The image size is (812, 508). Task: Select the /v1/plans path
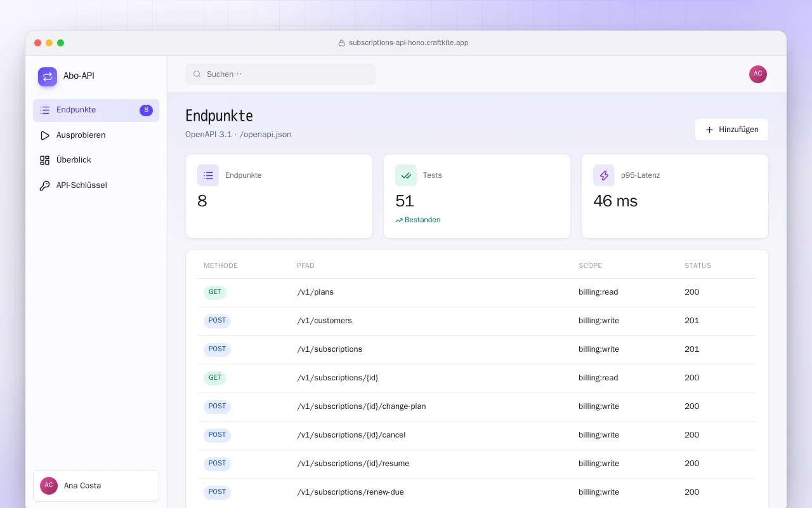click(315, 292)
